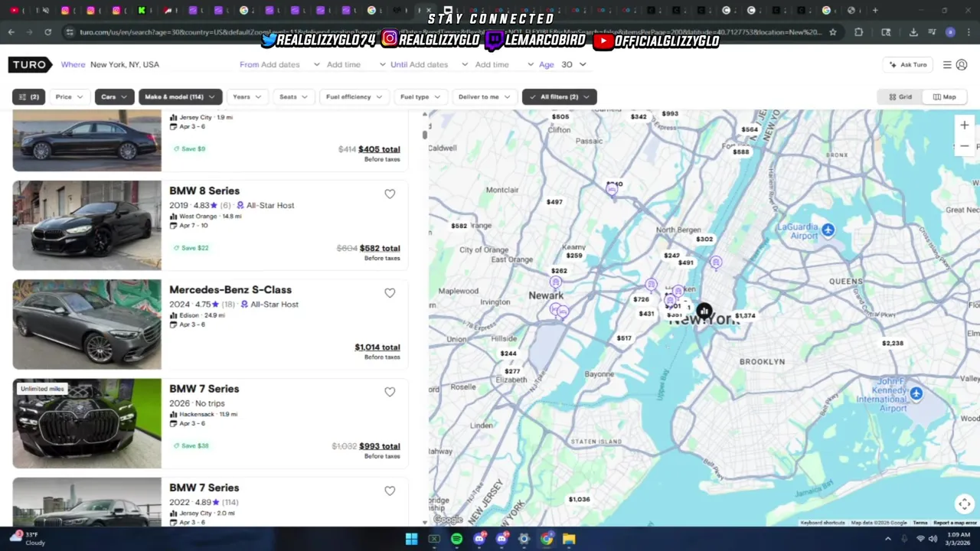Click the browser address bar URL
This screenshot has height=551, width=980.
(450, 32)
